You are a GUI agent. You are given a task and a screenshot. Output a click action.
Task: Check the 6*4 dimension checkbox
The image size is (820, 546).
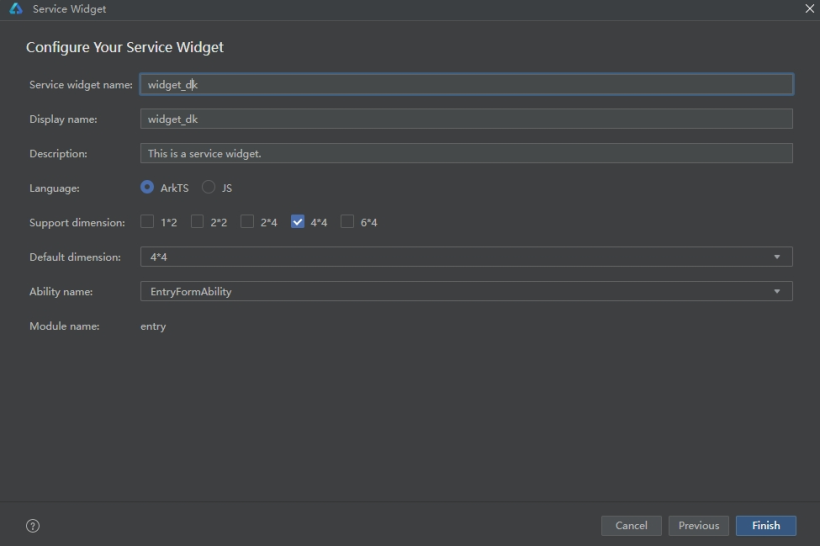(347, 222)
